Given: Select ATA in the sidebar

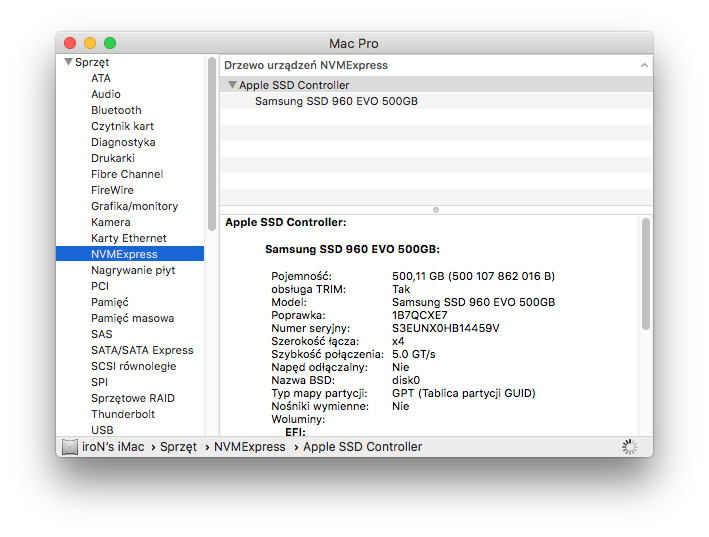Looking at the screenshot, I should (101, 78).
